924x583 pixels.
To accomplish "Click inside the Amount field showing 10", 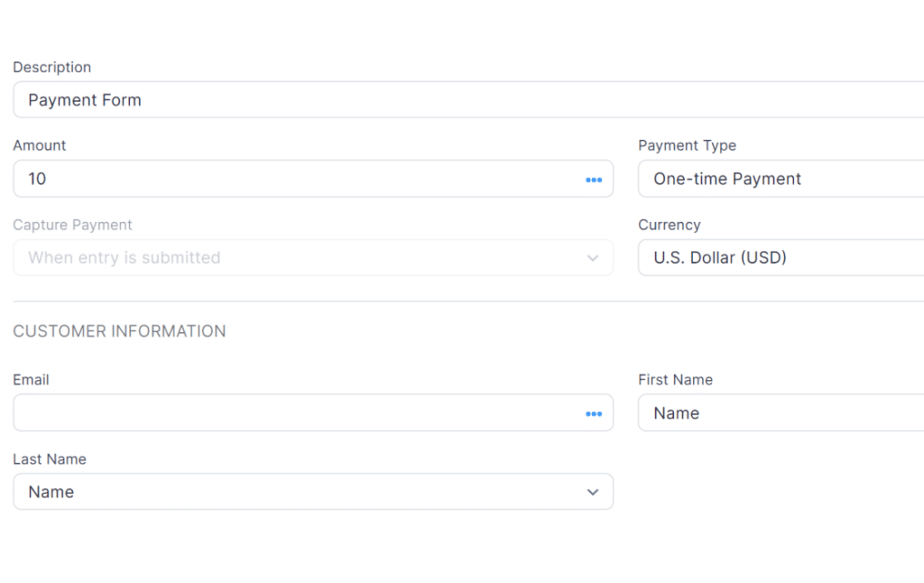I will pos(271,179).
